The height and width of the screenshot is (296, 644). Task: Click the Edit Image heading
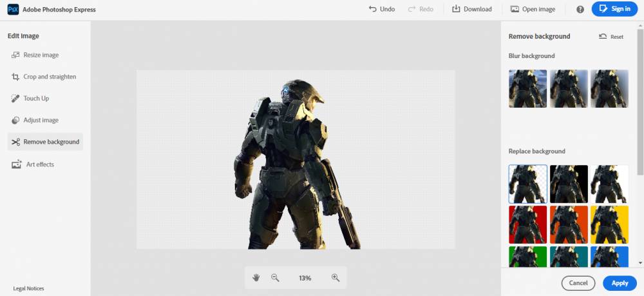[23, 36]
